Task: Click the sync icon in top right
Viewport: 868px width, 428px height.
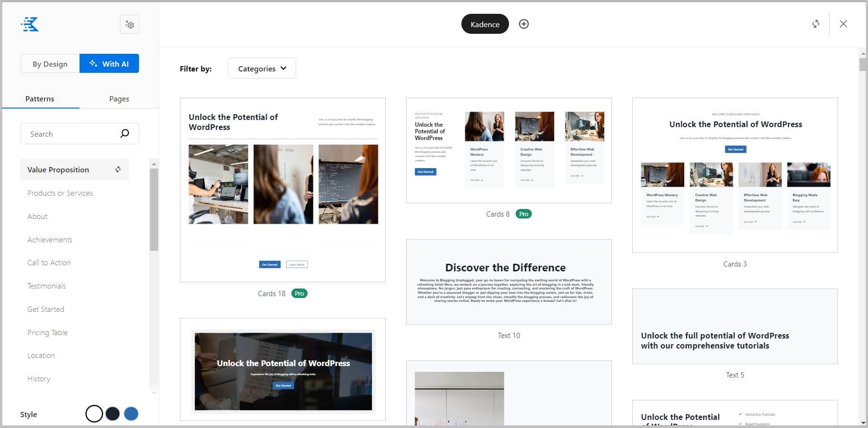Action: (816, 24)
